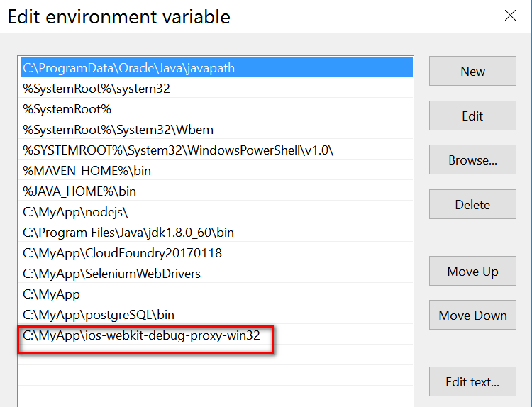Select the jdk1.8.0_60\bin path entry
532x407 pixels.
pos(217,232)
